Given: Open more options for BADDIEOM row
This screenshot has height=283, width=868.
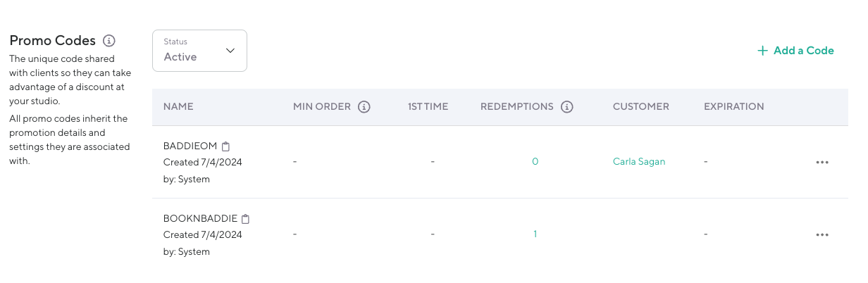Looking at the screenshot, I should pos(821,162).
